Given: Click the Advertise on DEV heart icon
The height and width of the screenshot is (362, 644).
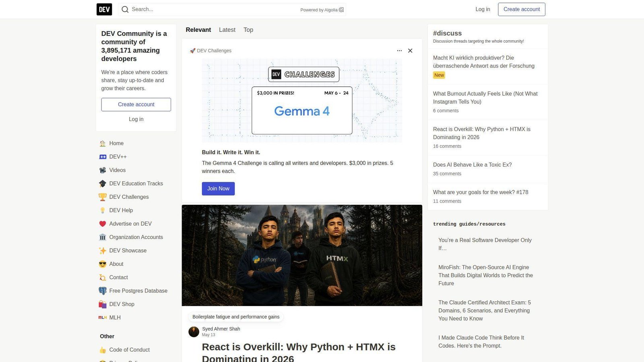Looking at the screenshot, I should 103,224.
